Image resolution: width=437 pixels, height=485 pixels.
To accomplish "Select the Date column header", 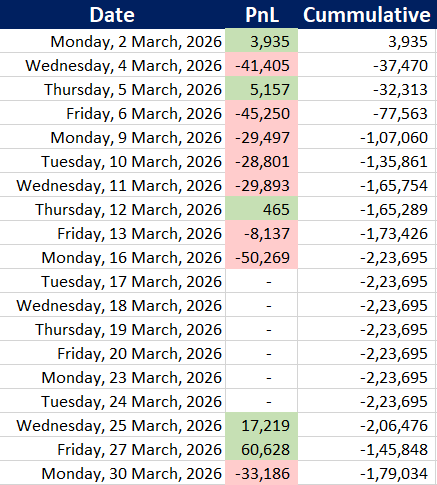I will coord(112,14).
